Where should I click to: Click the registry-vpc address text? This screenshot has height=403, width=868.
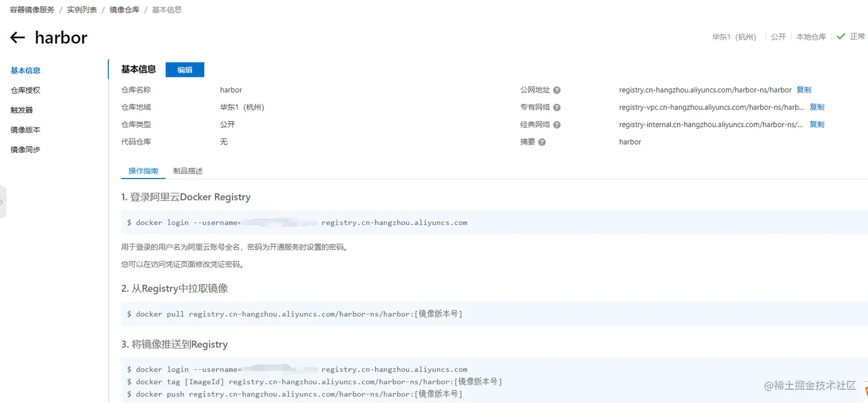tap(712, 107)
